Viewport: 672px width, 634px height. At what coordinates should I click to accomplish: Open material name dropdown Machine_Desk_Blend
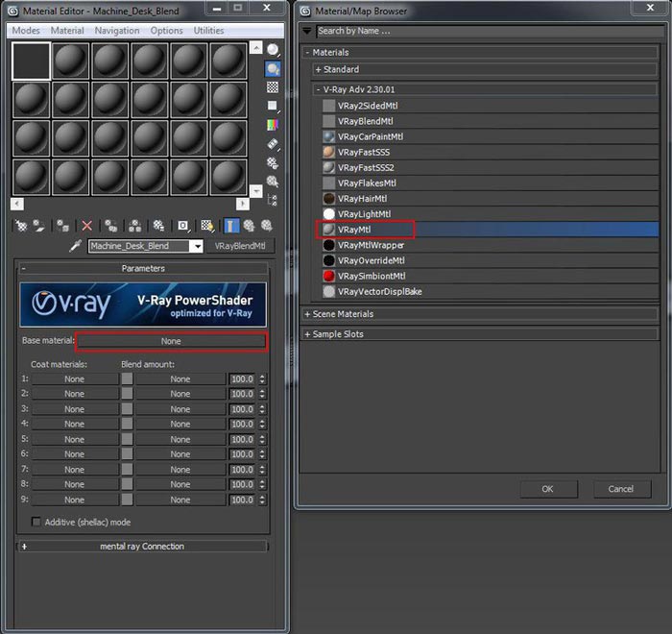pyautogui.click(x=197, y=246)
